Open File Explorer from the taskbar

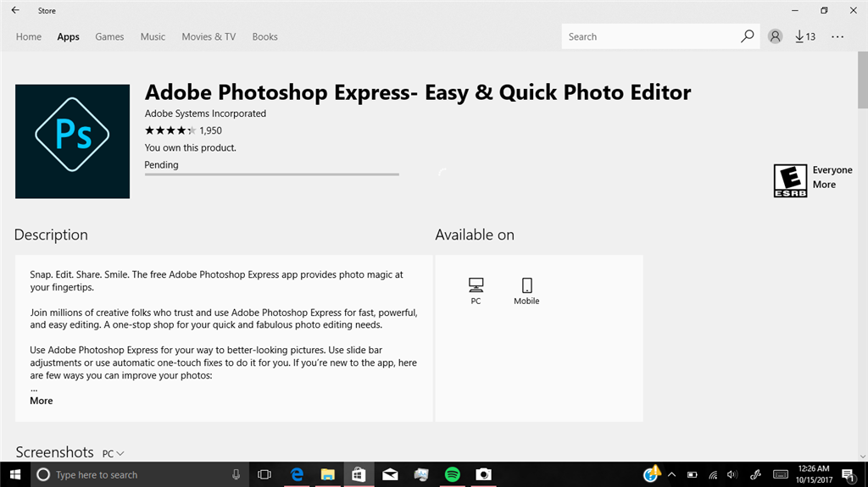pyautogui.click(x=328, y=475)
